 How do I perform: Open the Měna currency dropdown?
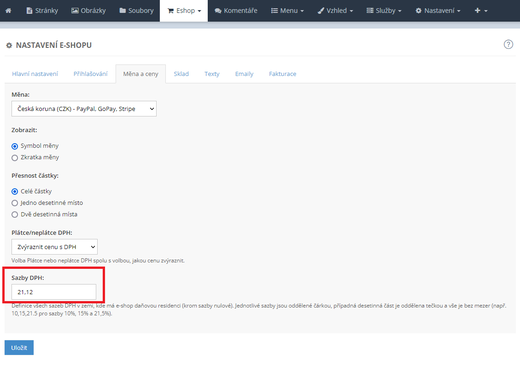pyautogui.click(x=84, y=109)
